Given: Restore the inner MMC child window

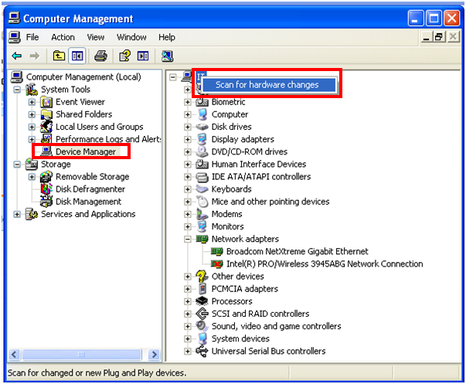Looking at the screenshot, I should [x=439, y=36].
